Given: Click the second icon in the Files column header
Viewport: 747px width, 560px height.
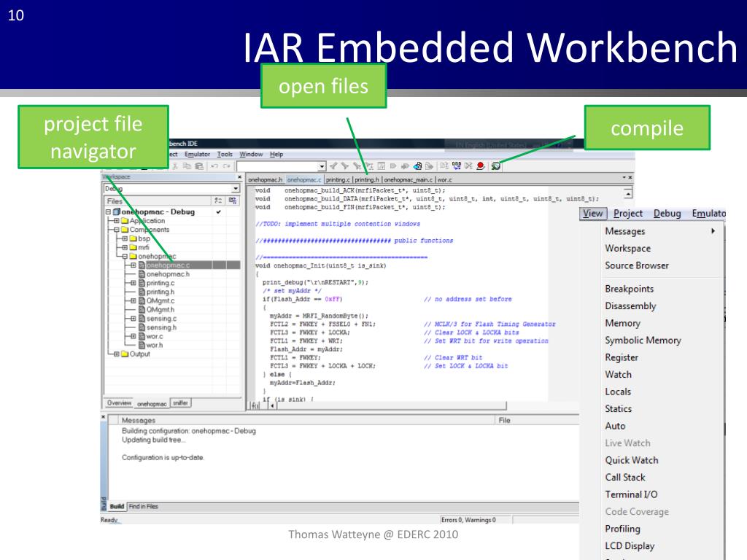Looking at the screenshot, I should tap(233, 201).
